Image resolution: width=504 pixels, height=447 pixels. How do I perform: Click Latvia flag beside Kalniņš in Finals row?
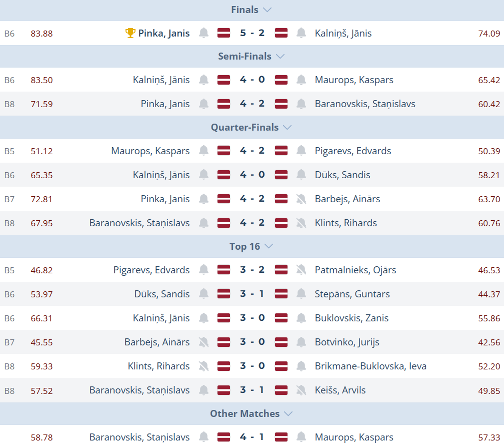click(281, 33)
